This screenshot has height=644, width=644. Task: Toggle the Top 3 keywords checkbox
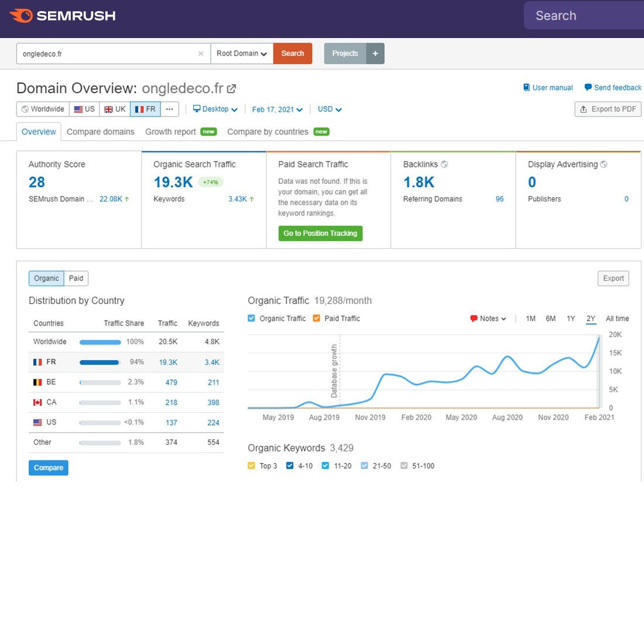pyautogui.click(x=252, y=466)
